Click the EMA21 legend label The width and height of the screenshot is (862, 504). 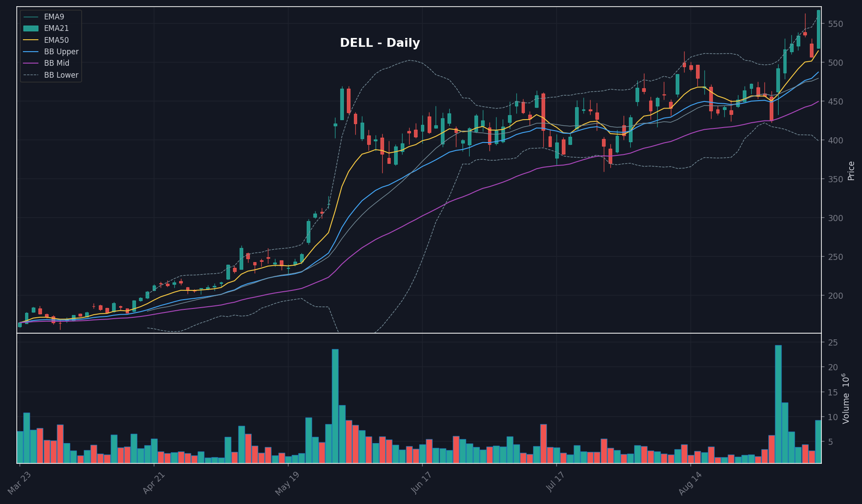tap(56, 28)
